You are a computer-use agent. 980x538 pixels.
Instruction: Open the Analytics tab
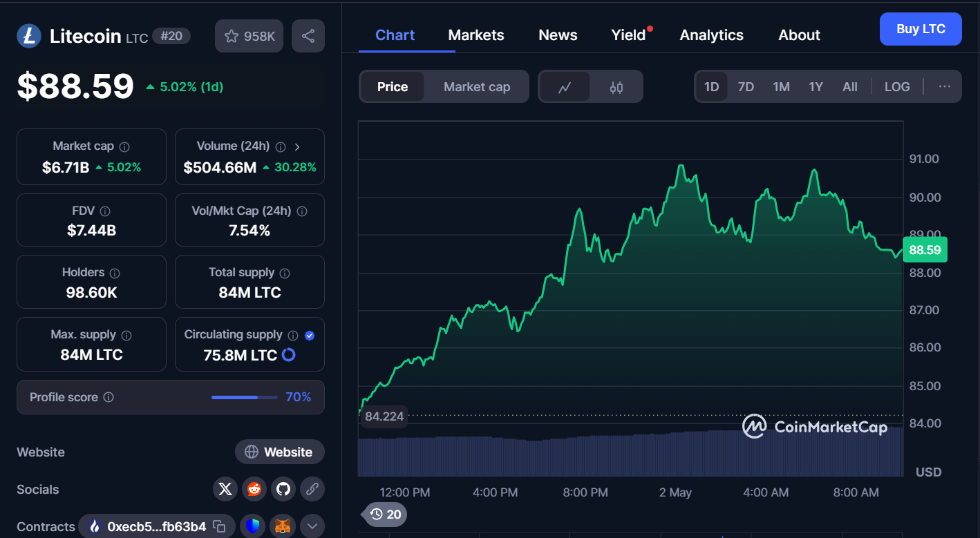712,35
